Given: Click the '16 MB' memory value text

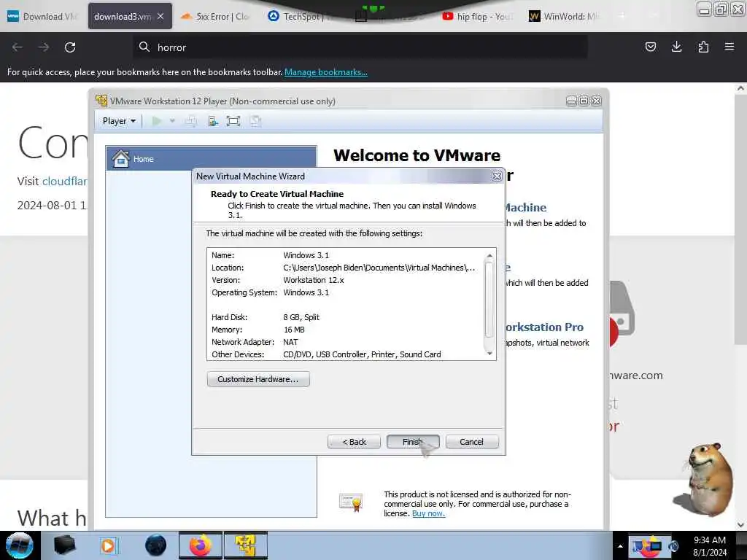Looking at the screenshot, I should coord(294,330).
